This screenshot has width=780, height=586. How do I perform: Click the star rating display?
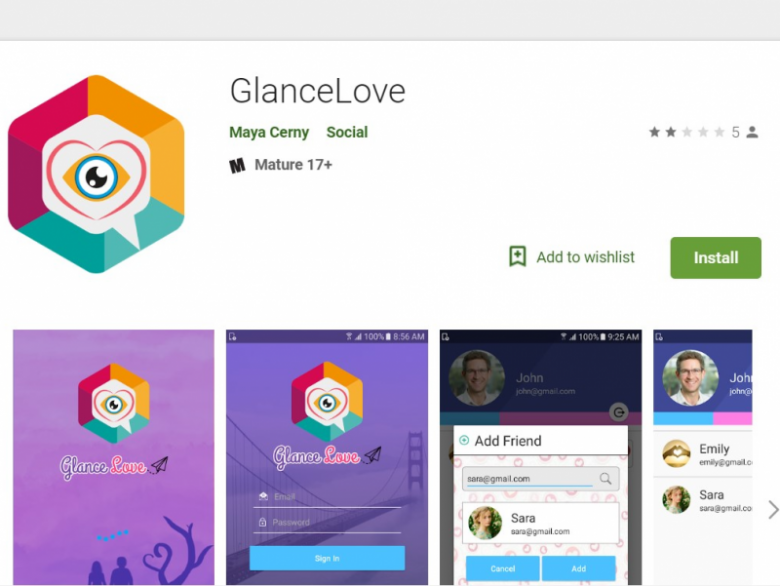(x=686, y=132)
